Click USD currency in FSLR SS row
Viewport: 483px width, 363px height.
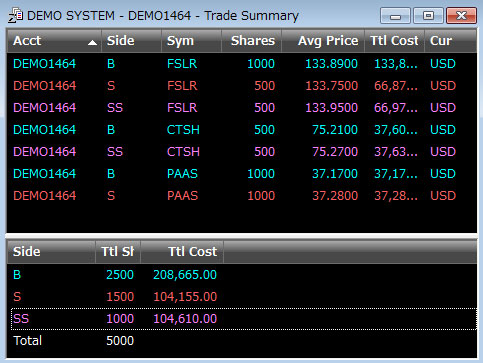click(443, 108)
